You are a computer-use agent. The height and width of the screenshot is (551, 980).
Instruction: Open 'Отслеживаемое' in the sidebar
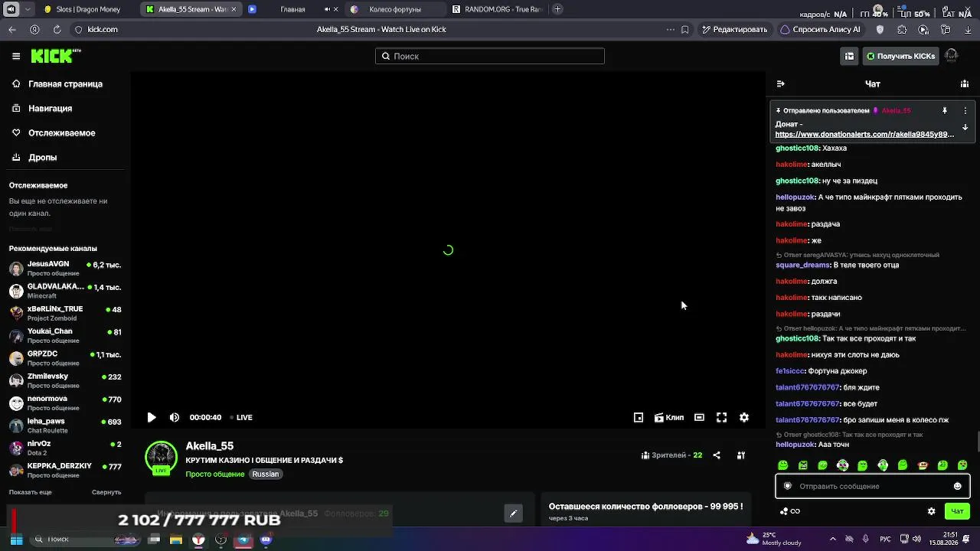click(x=54, y=133)
